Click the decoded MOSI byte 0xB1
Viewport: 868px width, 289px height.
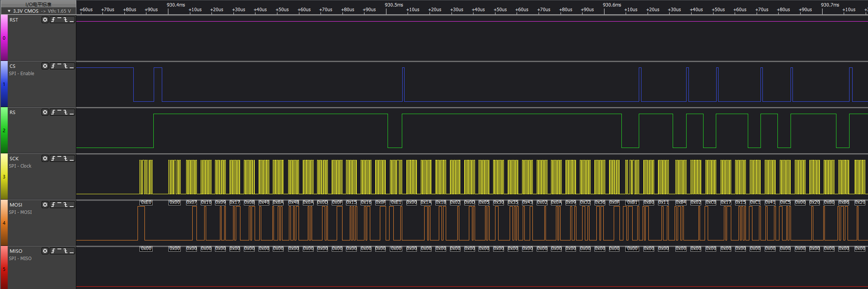point(632,202)
